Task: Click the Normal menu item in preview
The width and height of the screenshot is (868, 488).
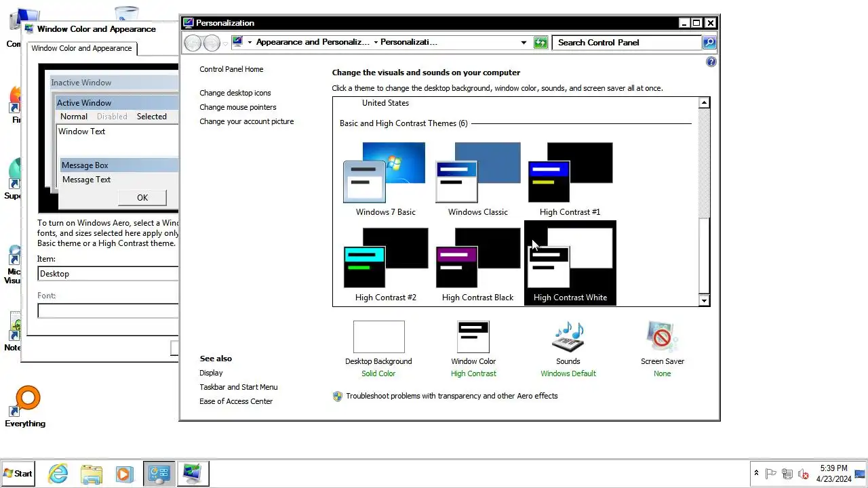Action: click(x=74, y=117)
